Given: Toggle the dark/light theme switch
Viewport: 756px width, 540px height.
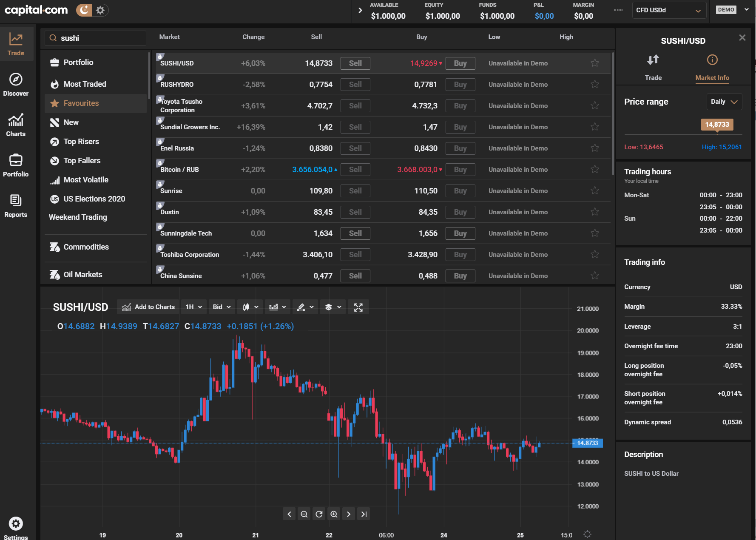Looking at the screenshot, I should [x=92, y=10].
